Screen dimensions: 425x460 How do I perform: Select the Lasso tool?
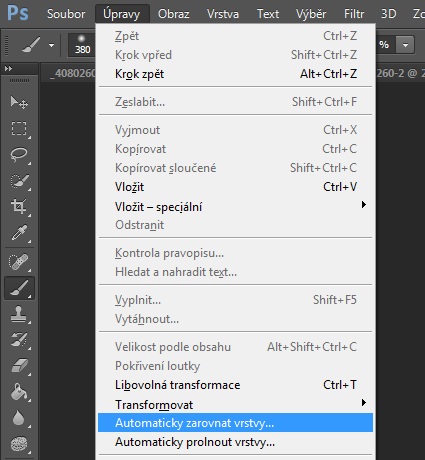tap(19, 154)
